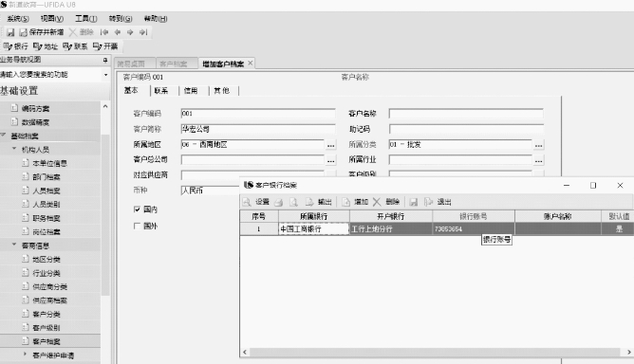Open the function search dropdown arrow
The width and height of the screenshot is (634, 364).
105,75
